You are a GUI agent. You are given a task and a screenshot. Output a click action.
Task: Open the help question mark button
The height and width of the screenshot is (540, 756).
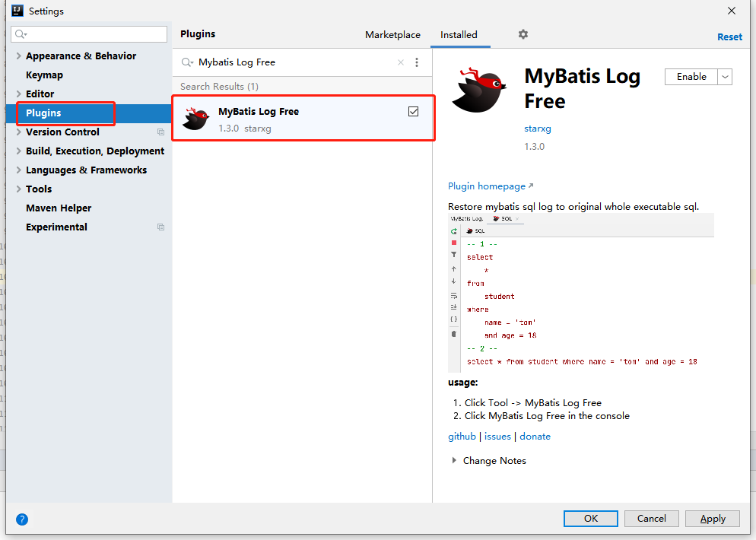(22, 519)
